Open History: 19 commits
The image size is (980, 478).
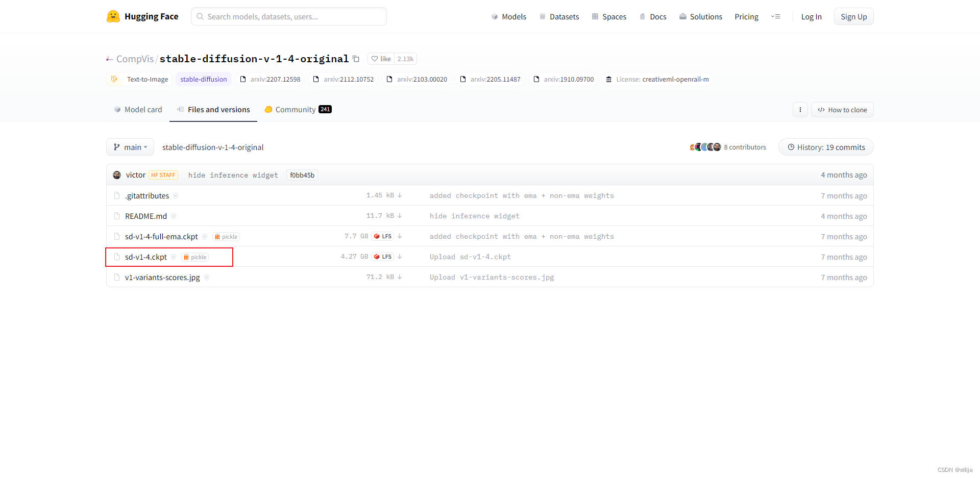[x=826, y=147]
